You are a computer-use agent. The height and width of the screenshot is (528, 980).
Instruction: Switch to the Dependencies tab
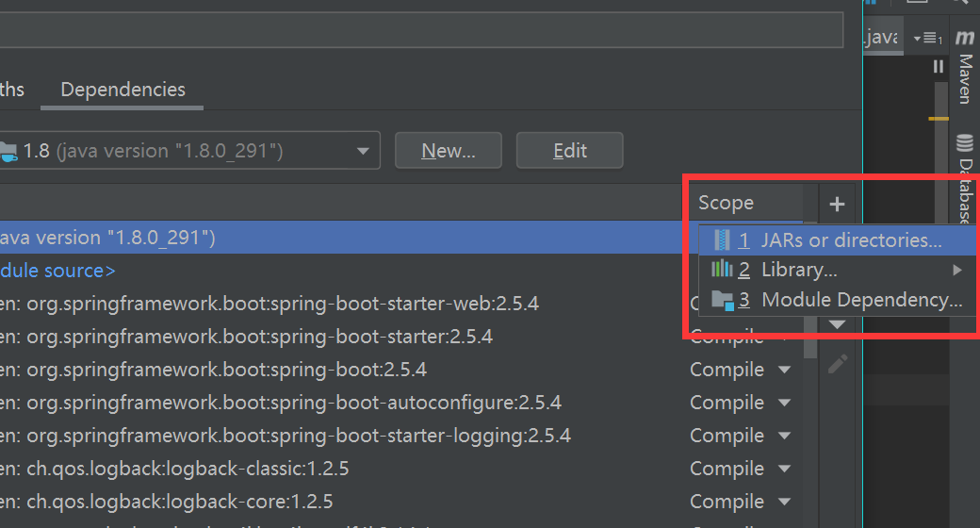pos(122,91)
